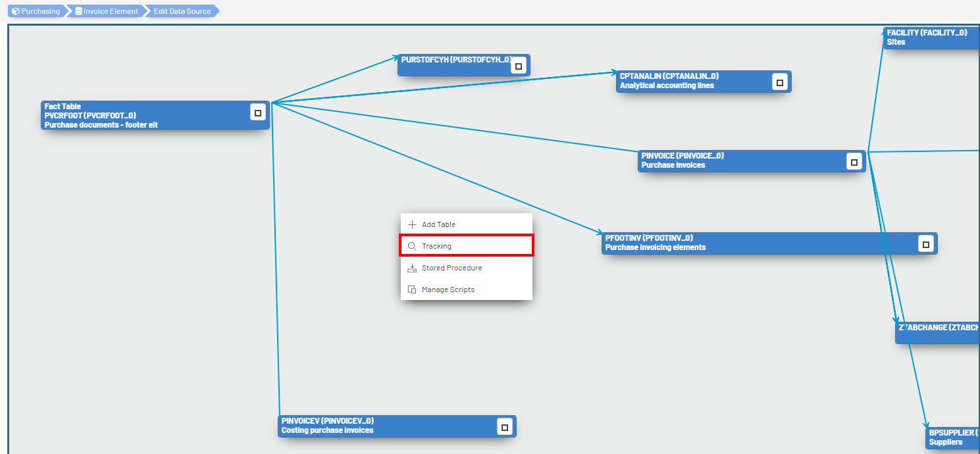Viewport: 980px width, 454px height.
Task: Click Edit Data Source breadcrumb
Action: point(182,11)
